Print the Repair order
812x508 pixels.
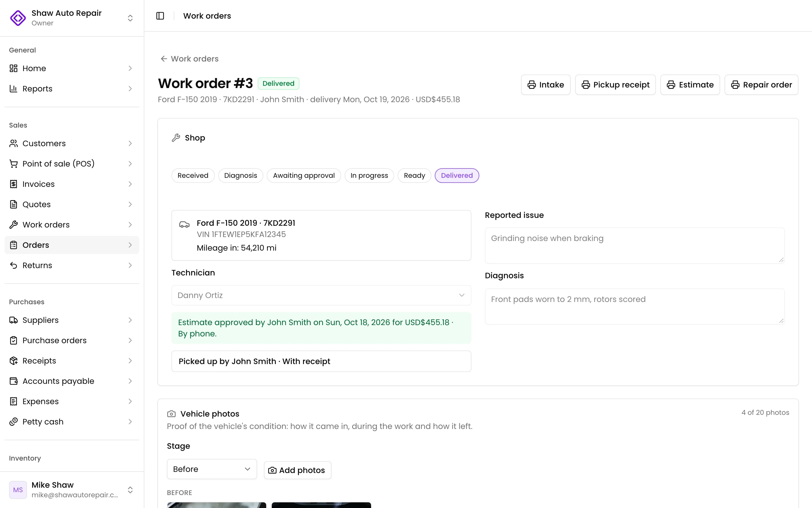click(x=761, y=85)
